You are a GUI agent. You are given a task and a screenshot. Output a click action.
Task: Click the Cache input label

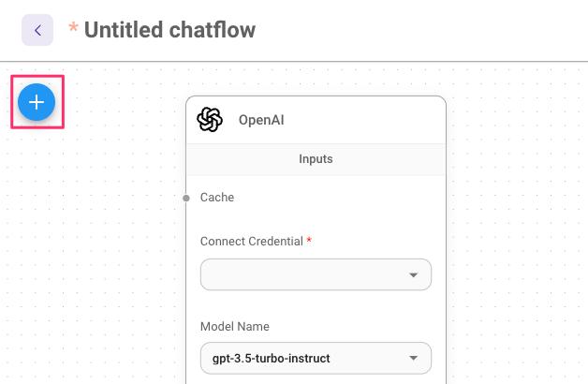point(217,198)
